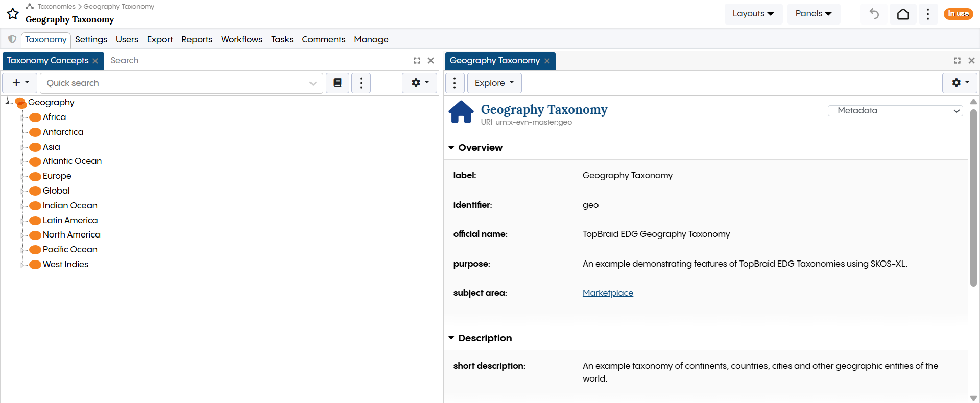Screen dimensions: 980x403
Task: Open kebab menu left of Explore
Action: point(455,83)
